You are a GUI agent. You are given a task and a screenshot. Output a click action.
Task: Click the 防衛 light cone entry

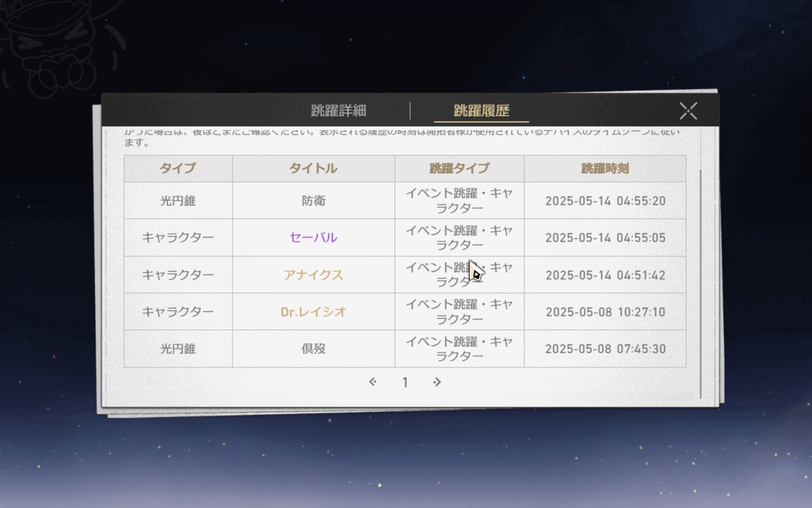313,201
